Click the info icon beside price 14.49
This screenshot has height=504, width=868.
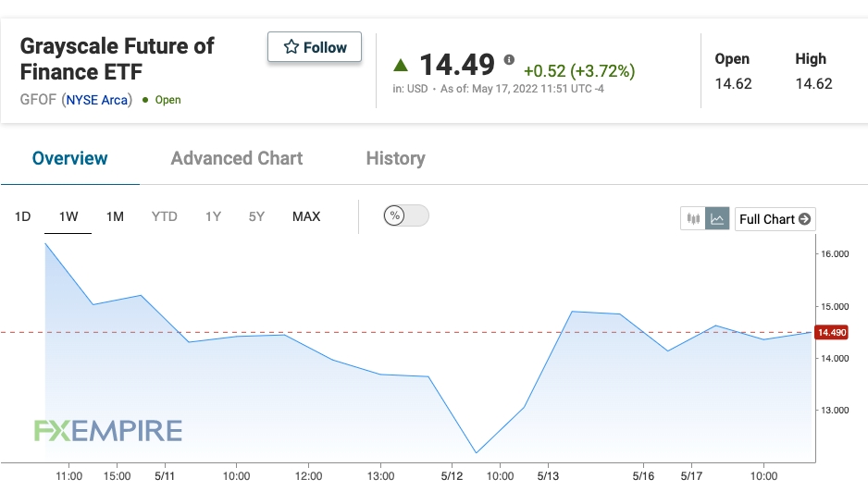(x=509, y=59)
